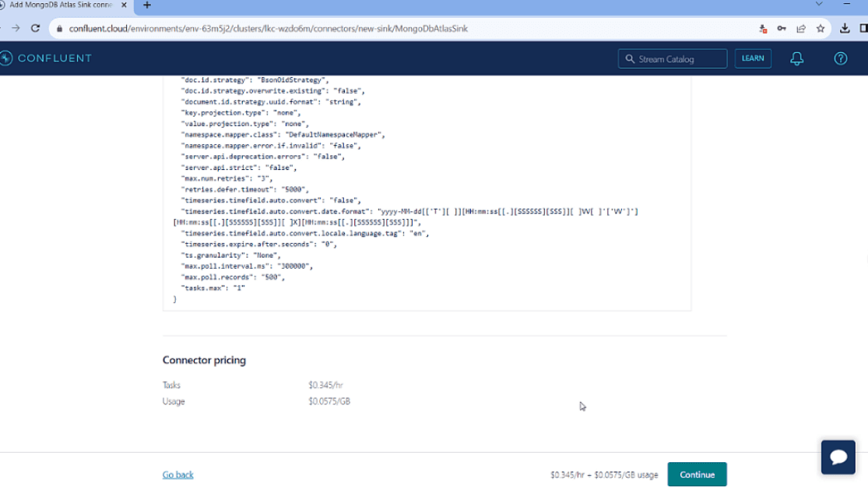Open the Confluent help menu
Screen dimensions: 868x494
pyautogui.click(x=841, y=58)
